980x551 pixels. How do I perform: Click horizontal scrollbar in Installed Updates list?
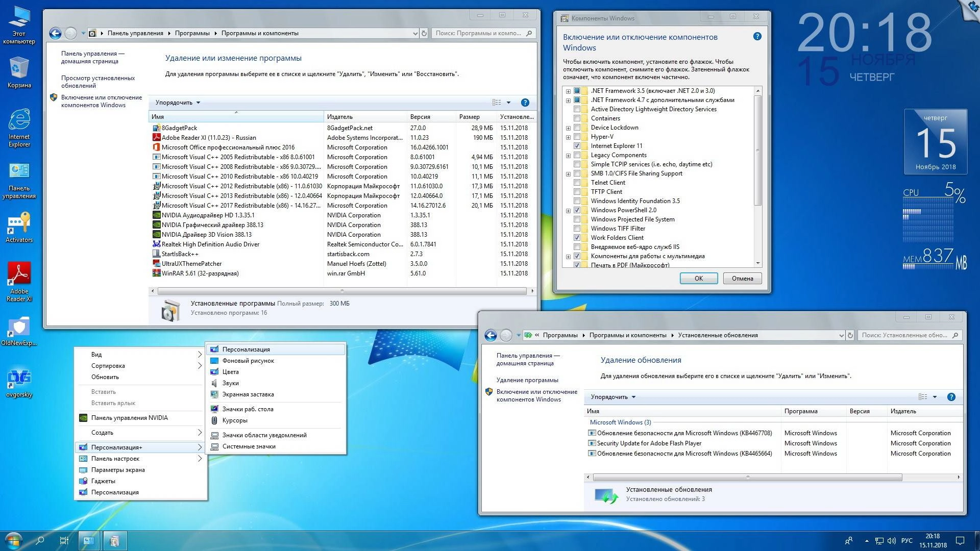coord(747,478)
